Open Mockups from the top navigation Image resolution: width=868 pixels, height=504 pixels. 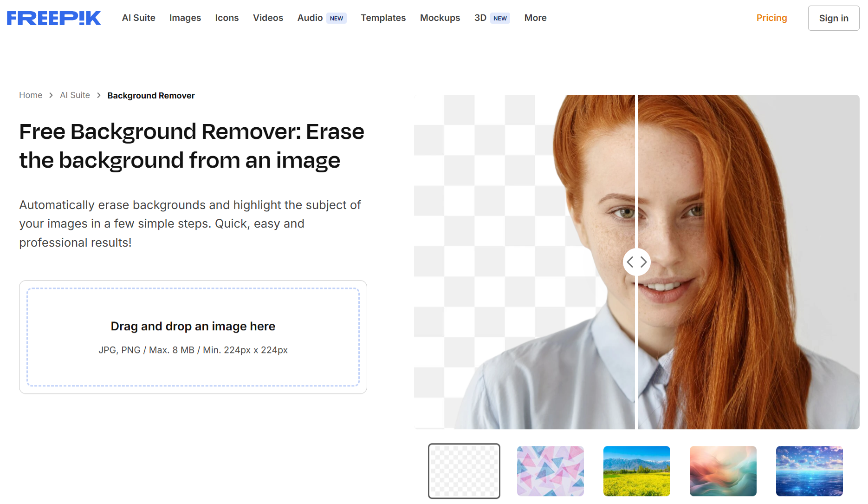[x=440, y=18]
